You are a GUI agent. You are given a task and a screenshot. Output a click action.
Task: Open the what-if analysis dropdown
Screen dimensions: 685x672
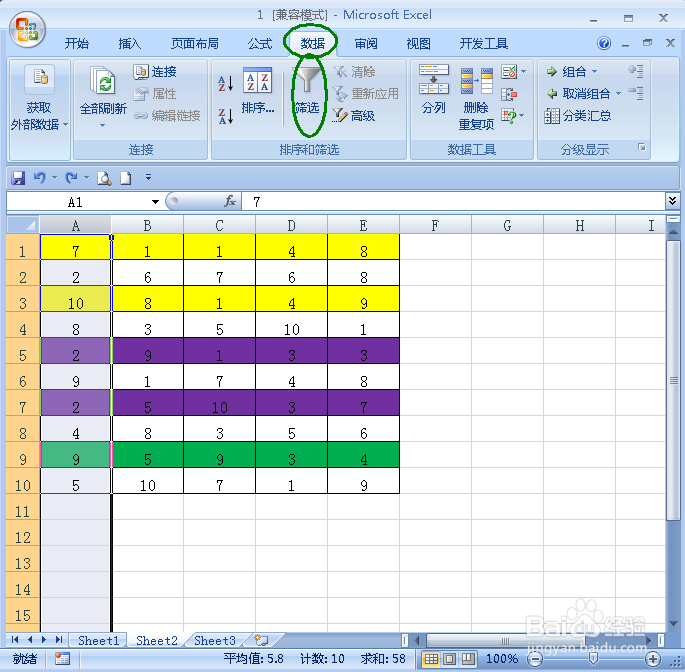pos(513,116)
